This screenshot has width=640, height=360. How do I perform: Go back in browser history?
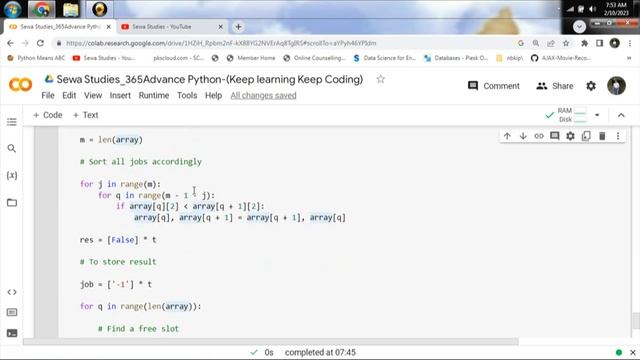click(11, 43)
